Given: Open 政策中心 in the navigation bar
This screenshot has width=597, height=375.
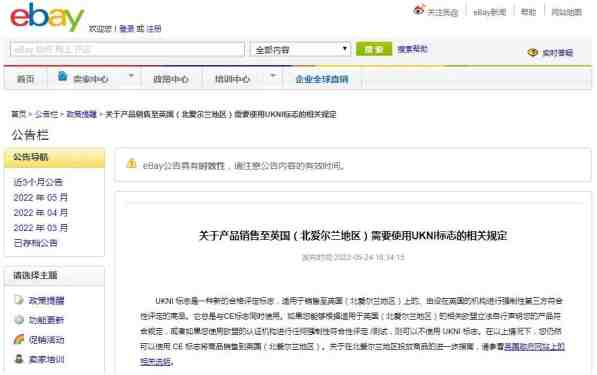Looking at the screenshot, I should coord(171,79).
